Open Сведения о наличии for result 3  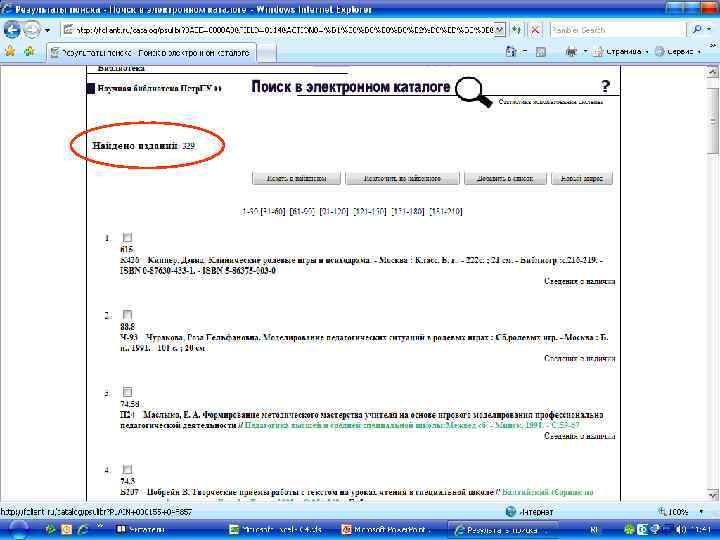(x=579, y=436)
